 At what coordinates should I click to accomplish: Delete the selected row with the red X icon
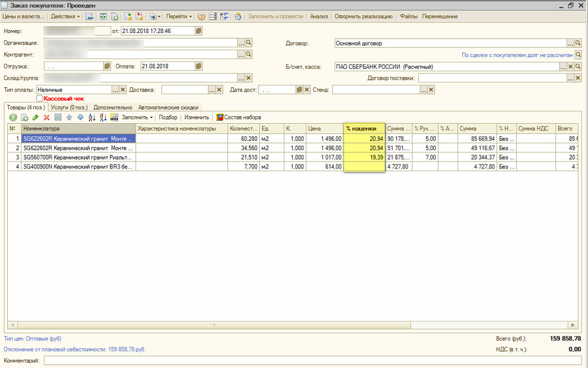(47, 117)
